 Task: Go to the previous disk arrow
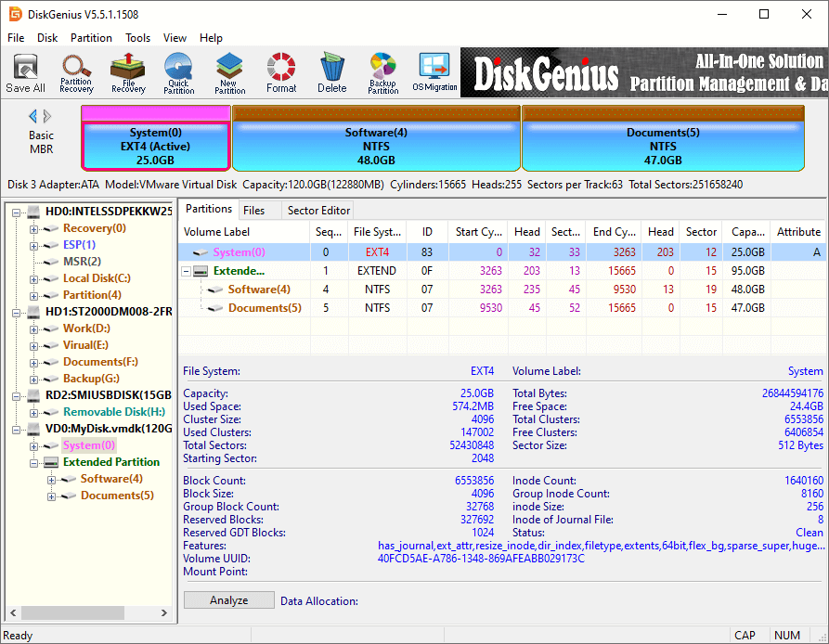[33, 116]
